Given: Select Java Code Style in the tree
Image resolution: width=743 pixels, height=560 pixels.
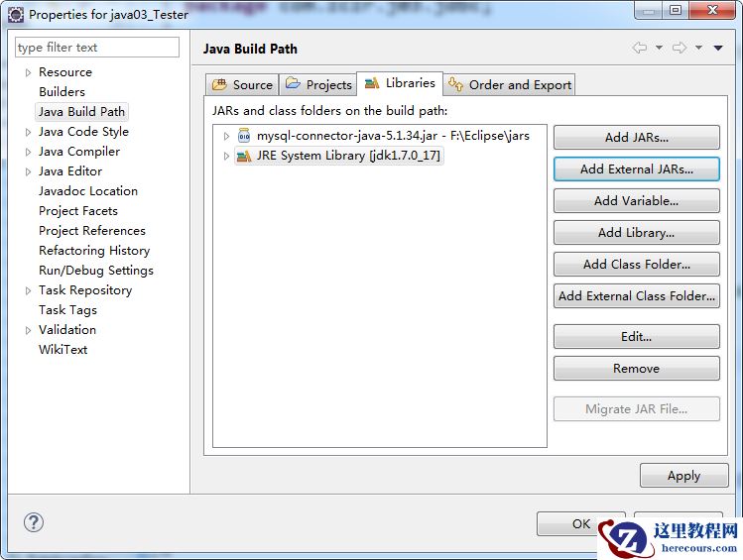Looking at the screenshot, I should (83, 132).
